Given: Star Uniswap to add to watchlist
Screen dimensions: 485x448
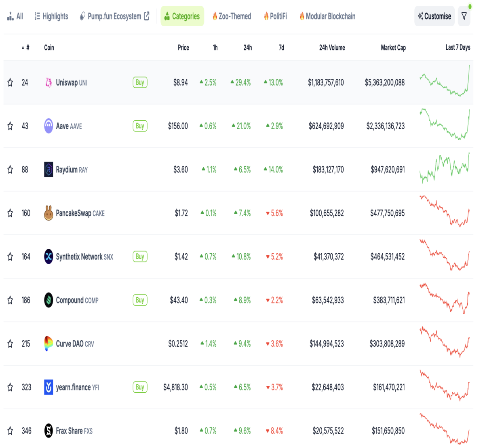Looking at the screenshot, I should pyautogui.click(x=10, y=82).
